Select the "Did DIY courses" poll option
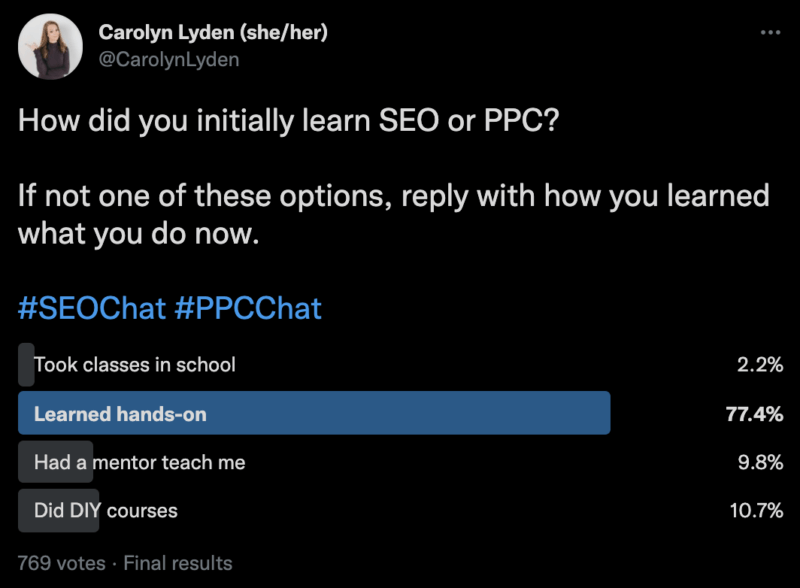The image size is (800, 588). 105,511
